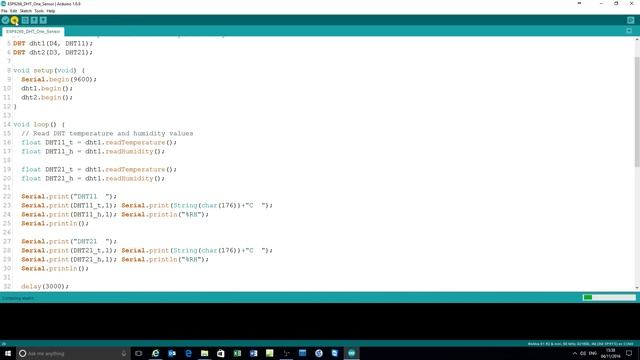640x360 pixels.
Task: Click 'Serial.println();' on line 30
Action: [55, 268]
